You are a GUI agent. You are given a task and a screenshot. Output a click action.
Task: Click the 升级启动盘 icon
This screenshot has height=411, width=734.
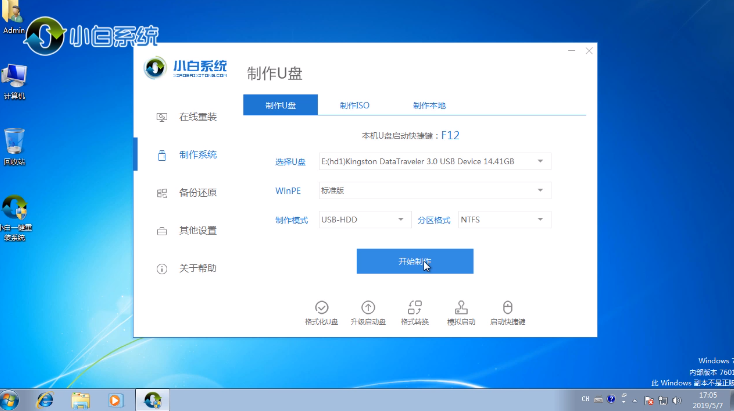(x=368, y=309)
